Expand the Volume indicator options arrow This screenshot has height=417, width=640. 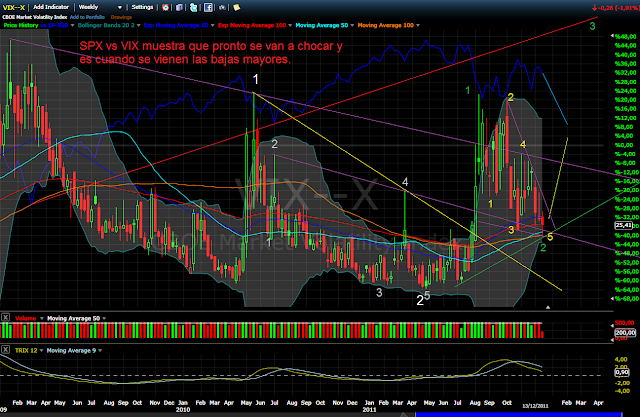pyautogui.click(x=41, y=318)
